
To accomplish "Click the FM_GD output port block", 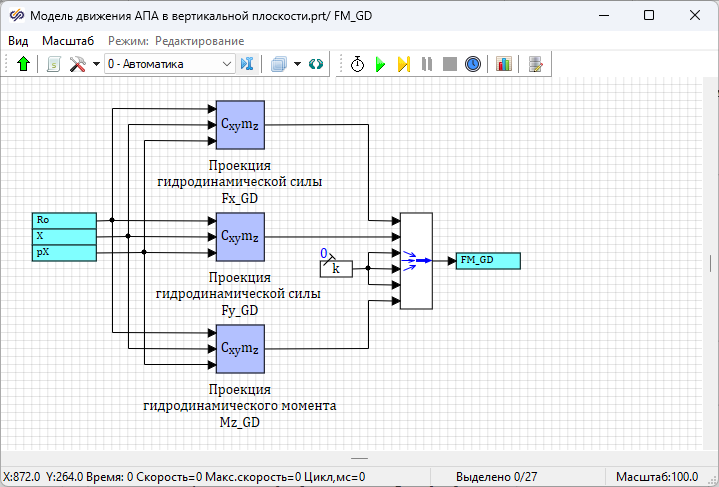I will [488, 261].
